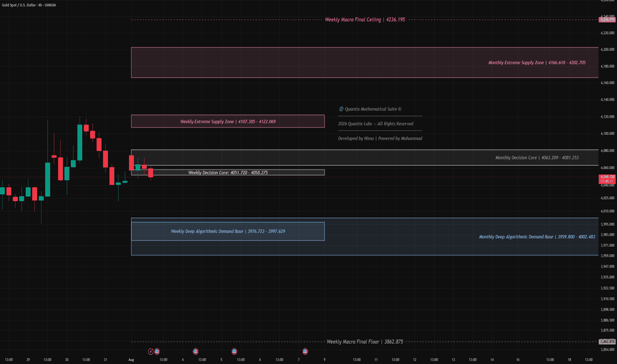This screenshot has height=364, width=617.
Task: Click the 5 date on the time axis
Action: pyautogui.click(x=221, y=359)
